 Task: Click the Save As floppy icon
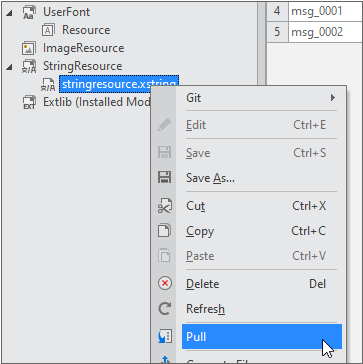point(164,177)
